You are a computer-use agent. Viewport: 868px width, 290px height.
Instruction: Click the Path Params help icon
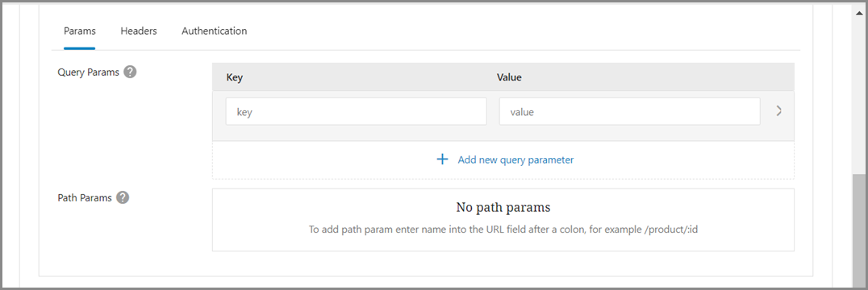pyautogui.click(x=123, y=197)
